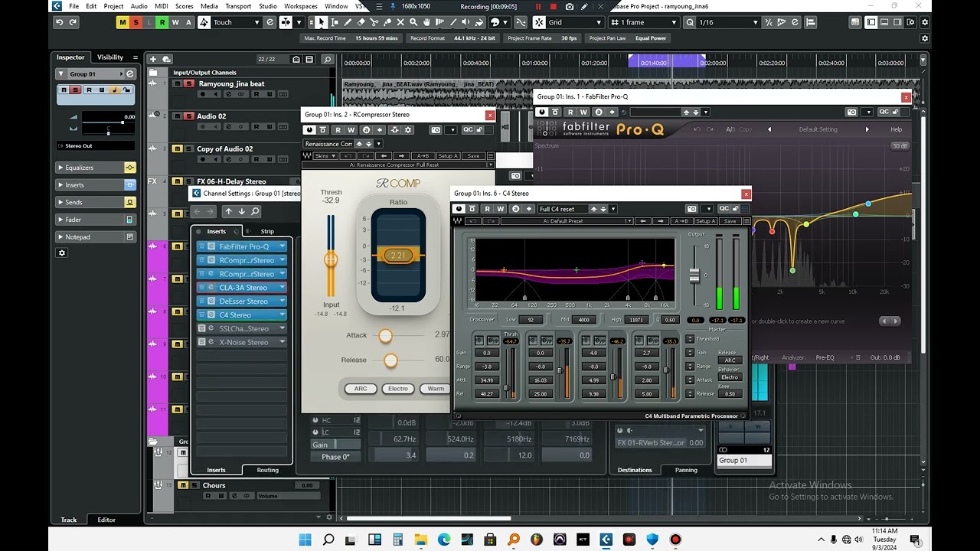Adjust RCompressor Attack slider knob
The width and height of the screenshot is (980, 551).
pos(386,335)
